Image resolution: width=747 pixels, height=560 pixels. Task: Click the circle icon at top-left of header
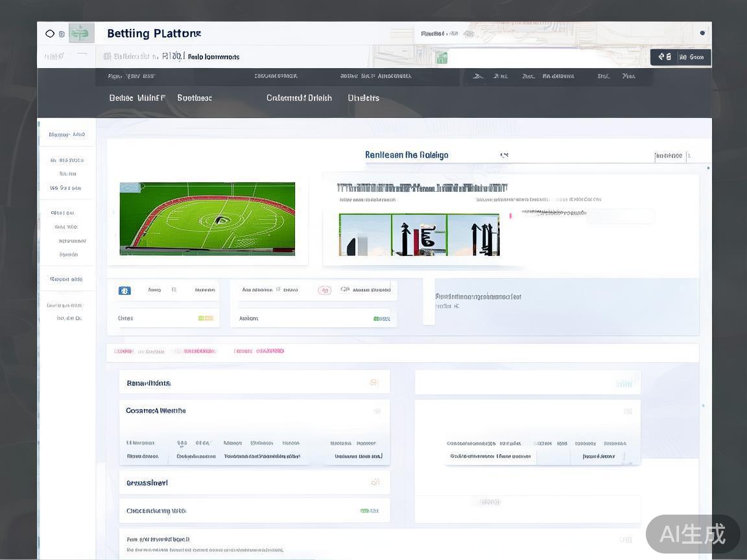click(50, 34)
